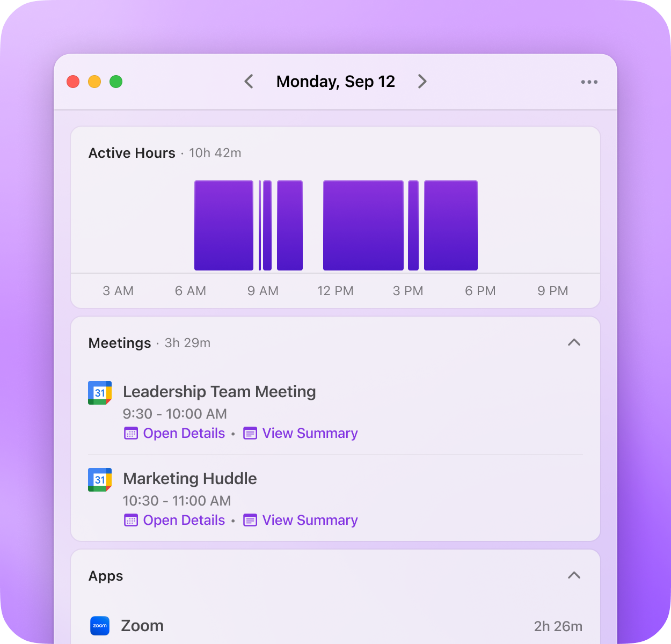This screenshot has height=644, width=671.
Task: Click details icon under Marketing Huddle
Action: [131, 521]
